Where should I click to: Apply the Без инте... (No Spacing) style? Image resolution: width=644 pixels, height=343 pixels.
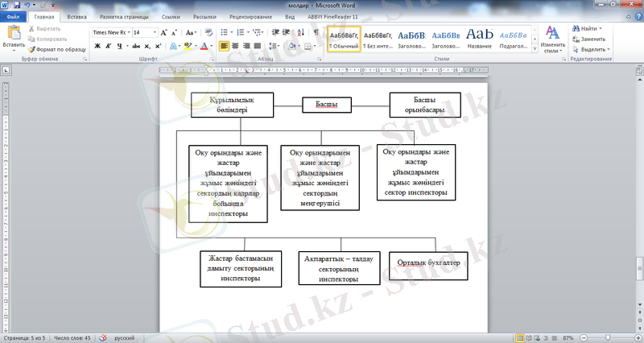tap(378, 39)
